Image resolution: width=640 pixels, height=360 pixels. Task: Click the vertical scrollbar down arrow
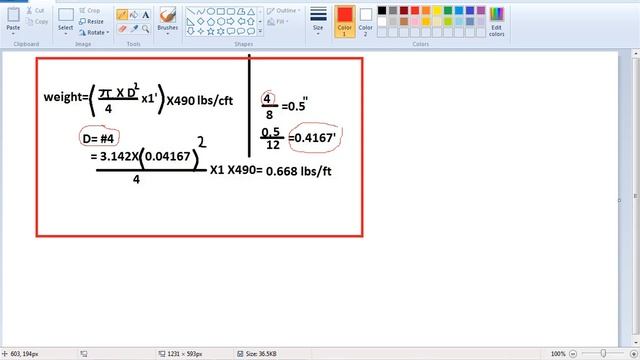pos(636,344)
